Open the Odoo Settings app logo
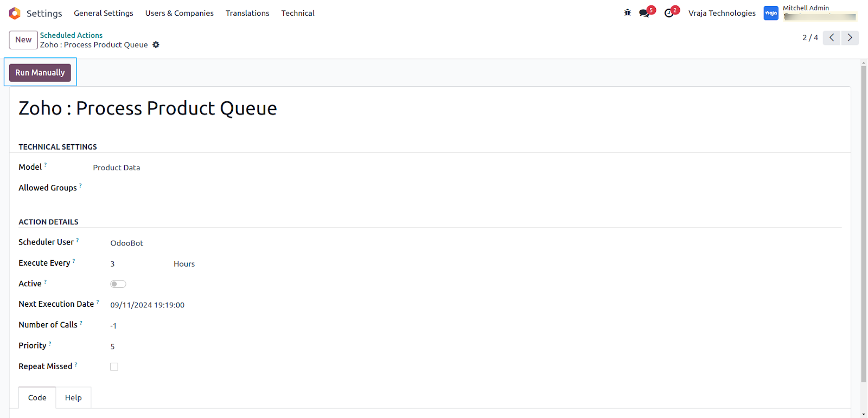868x418 pixels. [15, 13]
